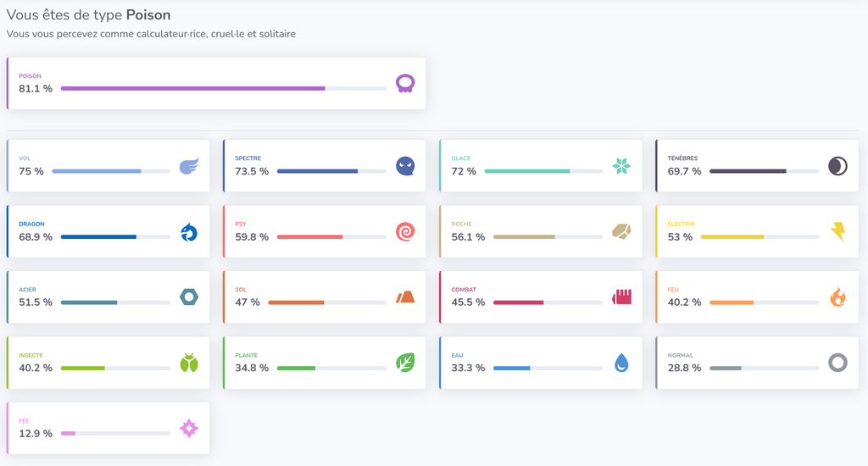Click the Psy spiral icon

(405, 232)
